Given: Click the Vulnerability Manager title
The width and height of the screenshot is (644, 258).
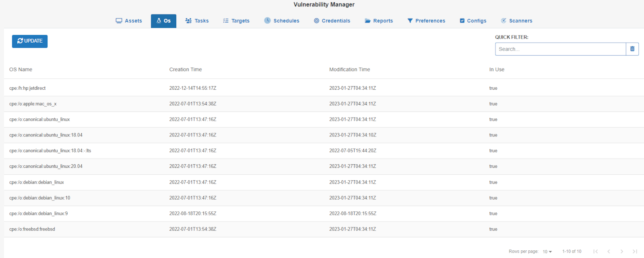Looking at the screenshot, I should 324,5.
